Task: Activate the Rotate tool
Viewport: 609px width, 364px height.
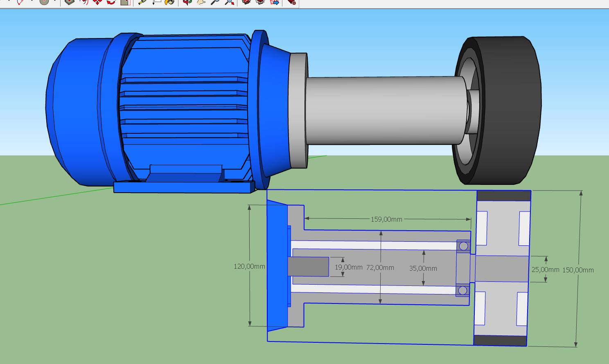Action: click(x=111, y=2)
